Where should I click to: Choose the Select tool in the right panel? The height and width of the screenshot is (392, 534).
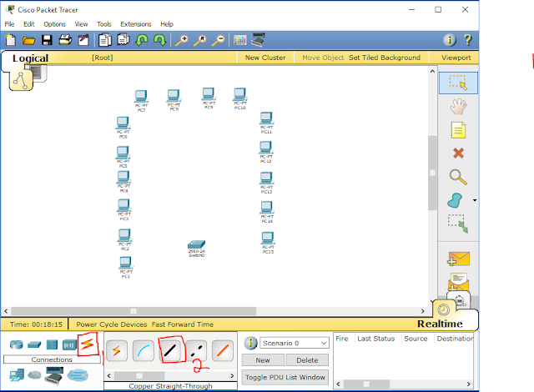(x=458, y=83)
